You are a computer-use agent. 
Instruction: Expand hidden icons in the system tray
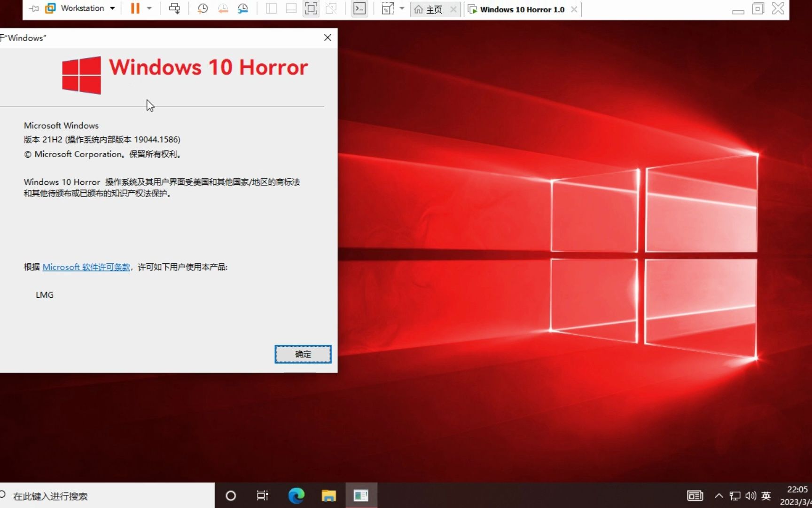[718, 495]
